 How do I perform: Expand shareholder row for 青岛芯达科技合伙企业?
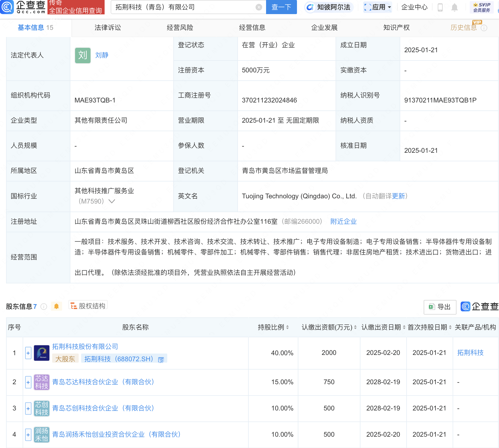pyautogui.click(x=28, y=382)
